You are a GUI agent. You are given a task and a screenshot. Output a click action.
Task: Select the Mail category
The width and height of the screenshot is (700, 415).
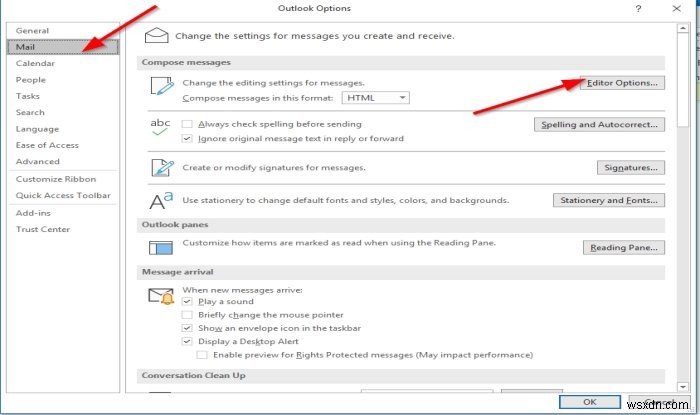(63, 47)
